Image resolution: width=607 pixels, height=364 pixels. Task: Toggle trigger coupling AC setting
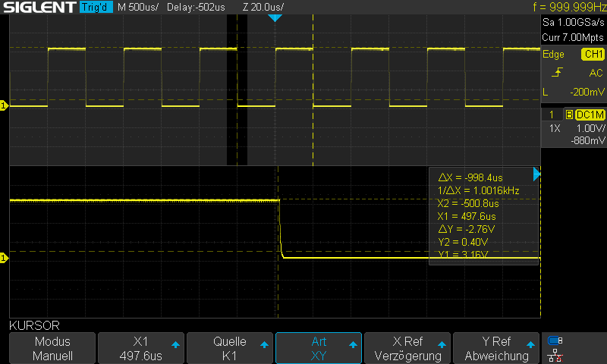596,73
